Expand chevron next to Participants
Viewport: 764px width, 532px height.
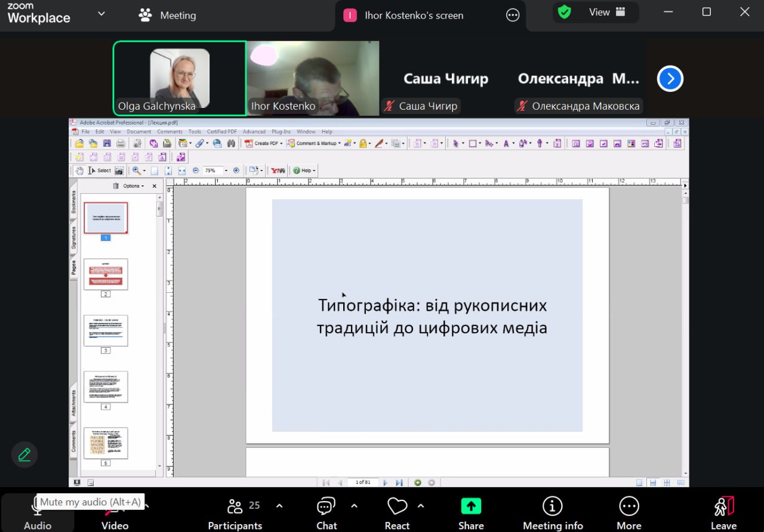point(279,506)
